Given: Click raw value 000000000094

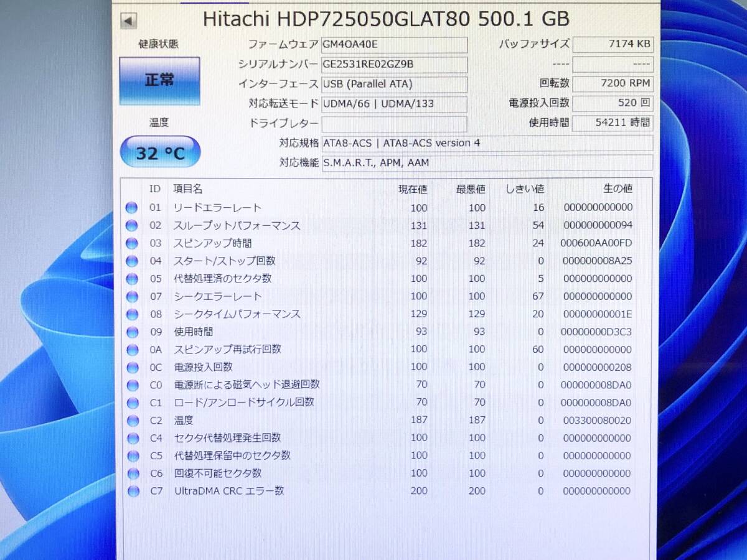Looking at the screenshot, I should point(598,226).
